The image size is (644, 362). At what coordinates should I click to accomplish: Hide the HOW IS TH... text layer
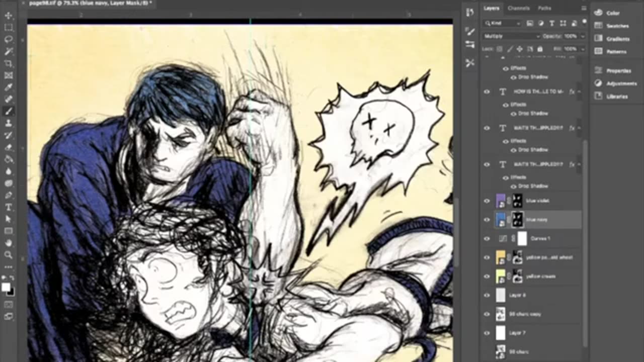coord(487,92)
